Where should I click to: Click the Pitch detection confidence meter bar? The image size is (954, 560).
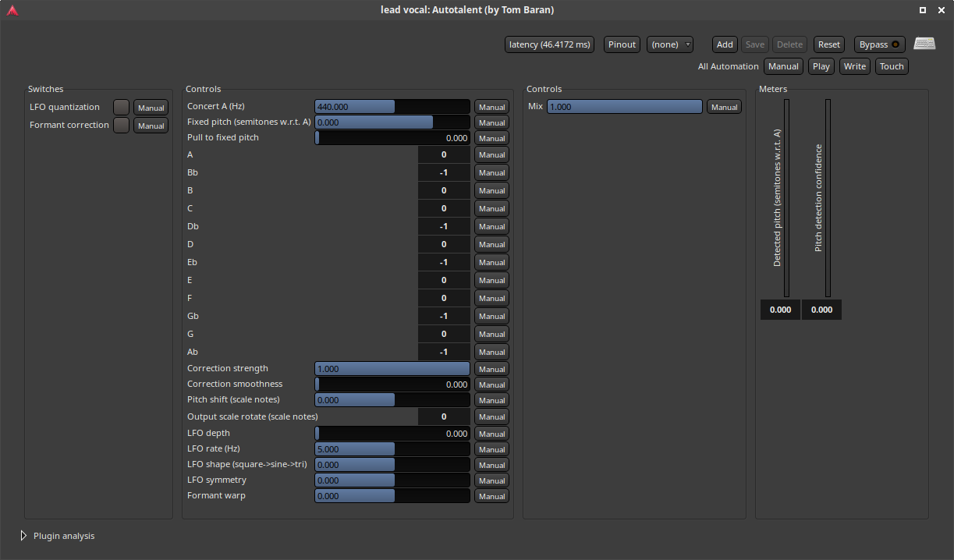tap(828, 198)
